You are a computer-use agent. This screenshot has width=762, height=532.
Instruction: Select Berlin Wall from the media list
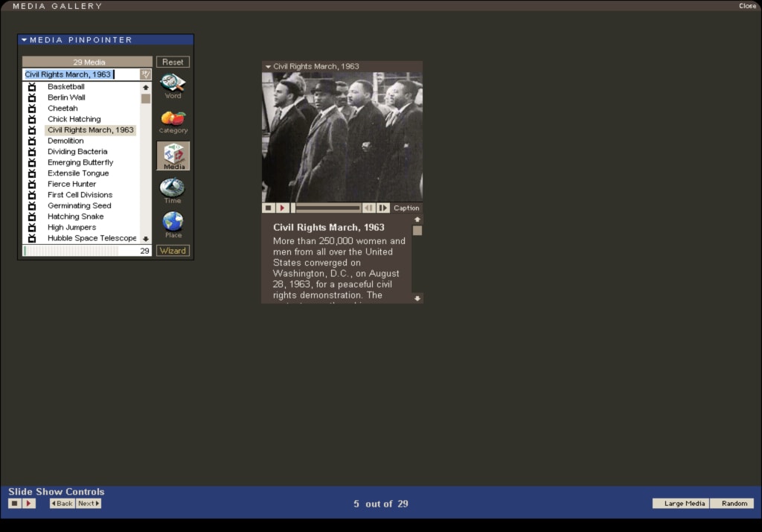click(66, 97)
